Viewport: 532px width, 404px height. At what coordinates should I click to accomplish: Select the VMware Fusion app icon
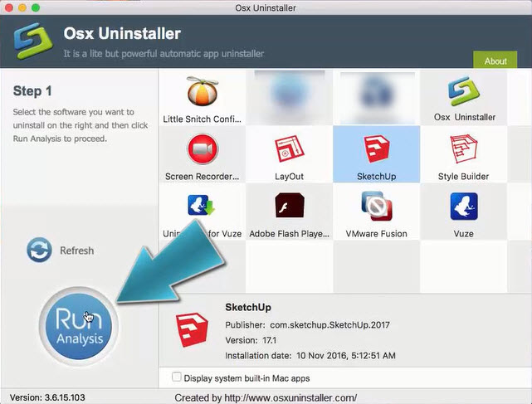[x=377, y=206]
